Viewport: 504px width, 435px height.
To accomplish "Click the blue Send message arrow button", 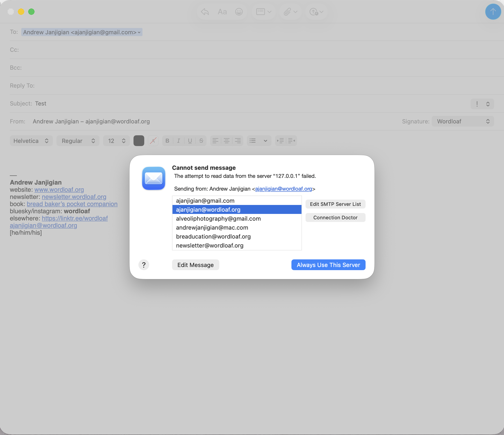I will click(x=493, y=11).
